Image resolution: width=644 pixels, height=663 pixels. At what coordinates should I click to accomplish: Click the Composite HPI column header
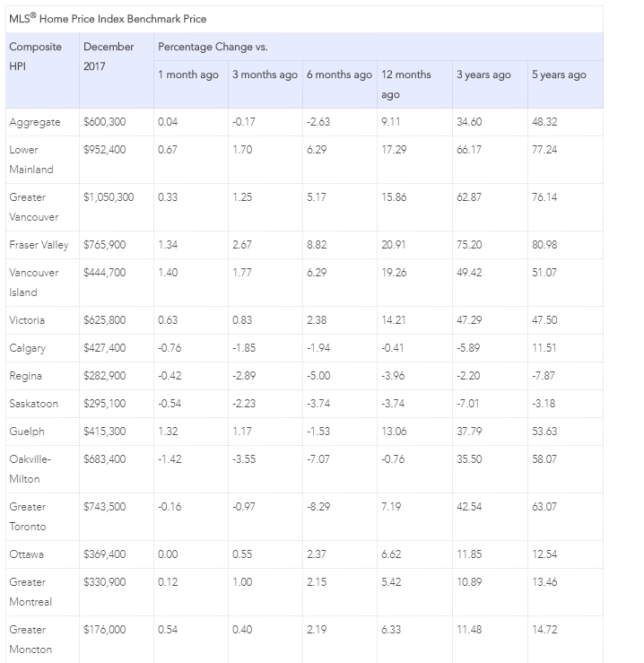click(36, 57)
